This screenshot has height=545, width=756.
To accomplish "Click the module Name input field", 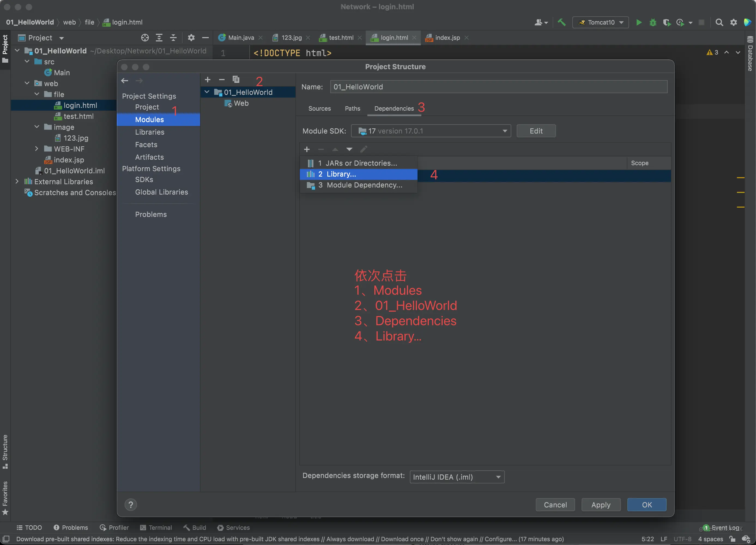I will coord(499,87).
